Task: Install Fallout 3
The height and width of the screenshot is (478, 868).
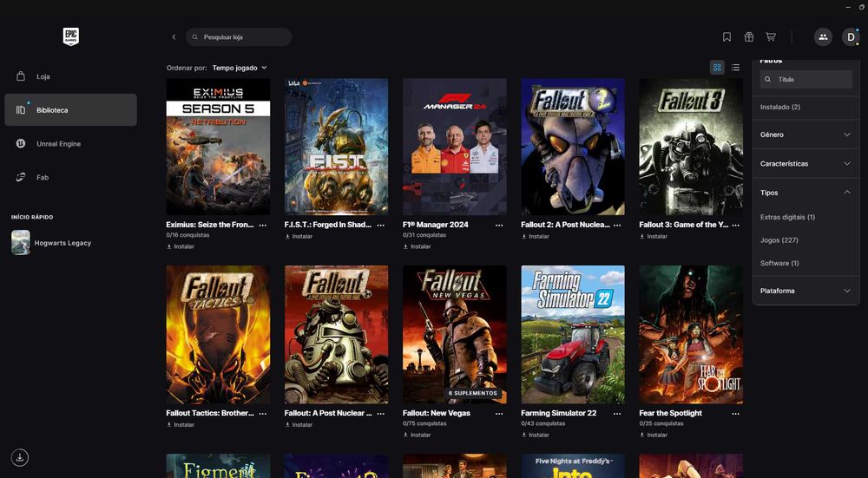Action: click(654, 236)
